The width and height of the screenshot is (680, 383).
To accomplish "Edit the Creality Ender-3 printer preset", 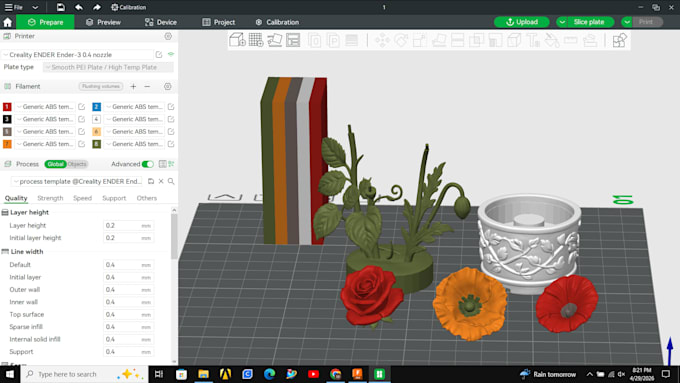I will [159, 55].
